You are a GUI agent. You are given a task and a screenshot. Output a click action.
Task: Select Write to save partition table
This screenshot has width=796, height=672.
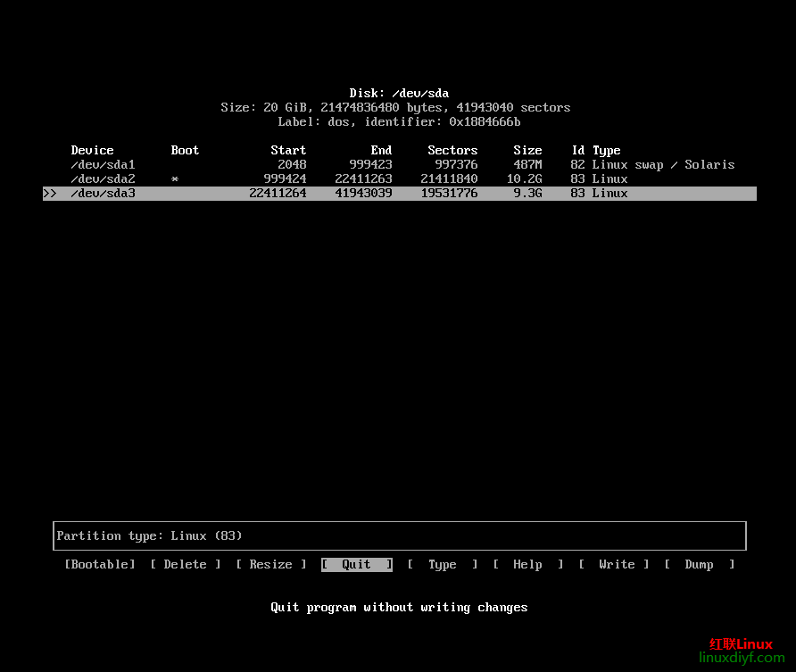click(x=614, y=564)
